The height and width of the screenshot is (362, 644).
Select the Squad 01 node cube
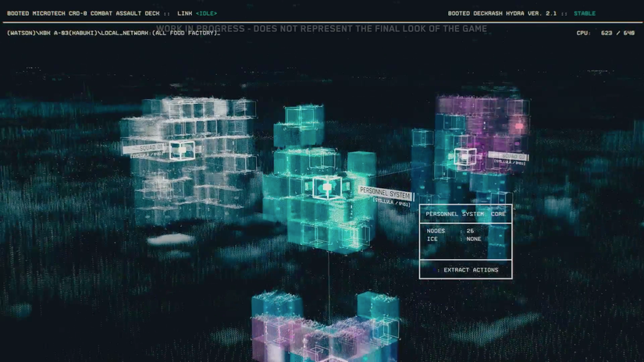coord(182,151)
